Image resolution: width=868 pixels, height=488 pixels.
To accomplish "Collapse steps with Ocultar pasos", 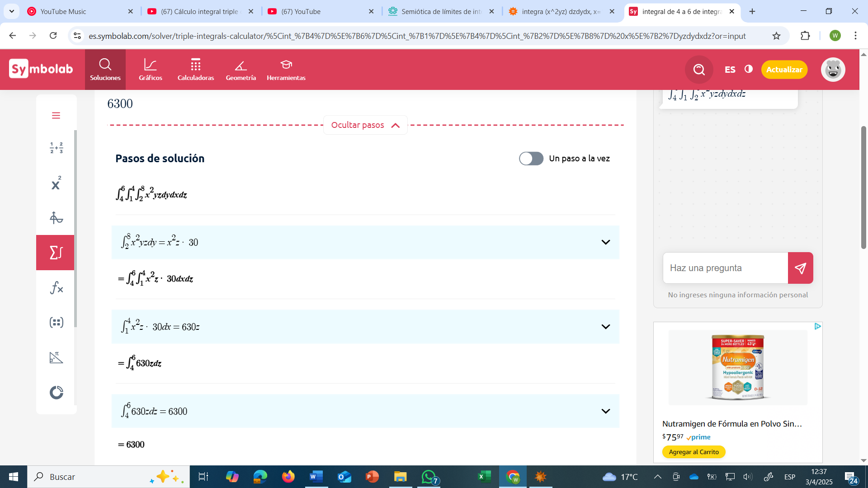I will point(365,125).
